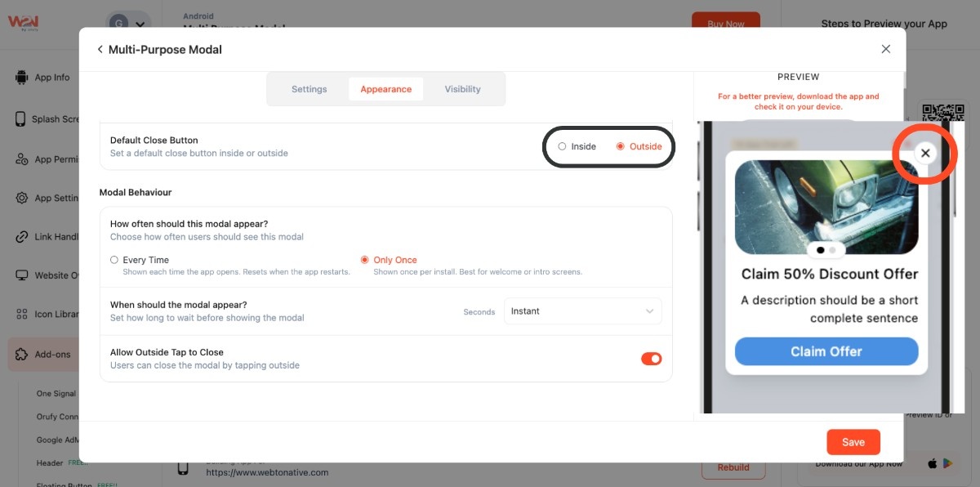The height and width of the screenshot is (487, 980).
Task: Click the Splash Screen phone icon
Action: pyautogui.click(x=20, y=119)
